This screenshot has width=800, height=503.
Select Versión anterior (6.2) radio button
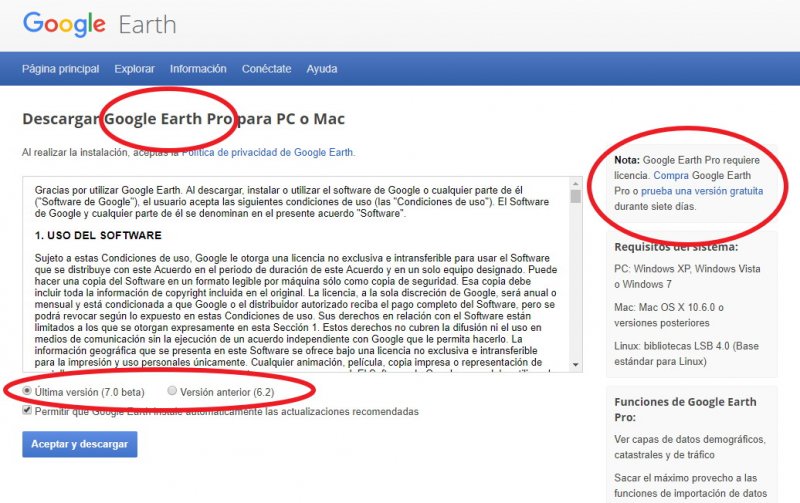click(172, 391)
